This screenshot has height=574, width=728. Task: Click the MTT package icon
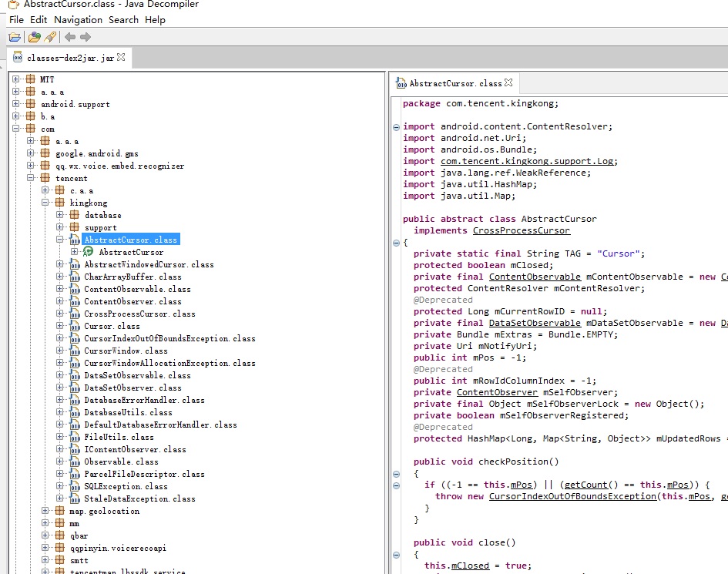[31, 79]
